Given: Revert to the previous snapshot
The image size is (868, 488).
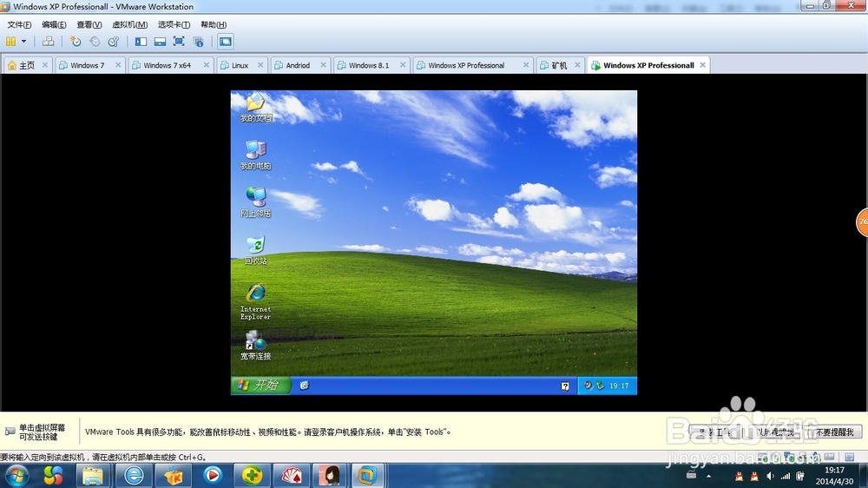Looking at the screenshot, I should [x=95, y=41].
